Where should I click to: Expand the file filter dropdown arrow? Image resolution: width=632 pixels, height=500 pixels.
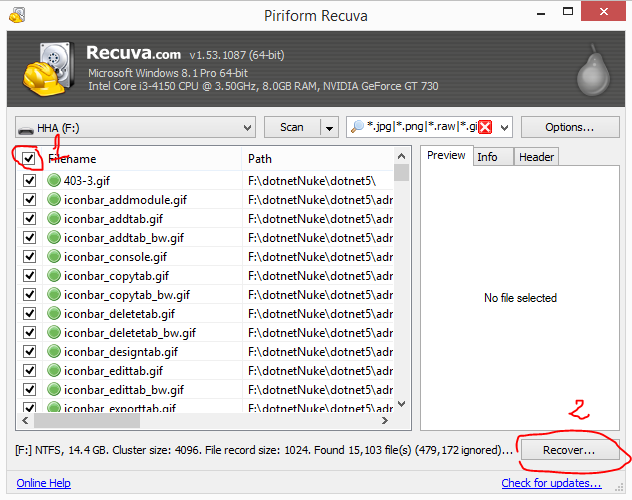click(504, 128)
